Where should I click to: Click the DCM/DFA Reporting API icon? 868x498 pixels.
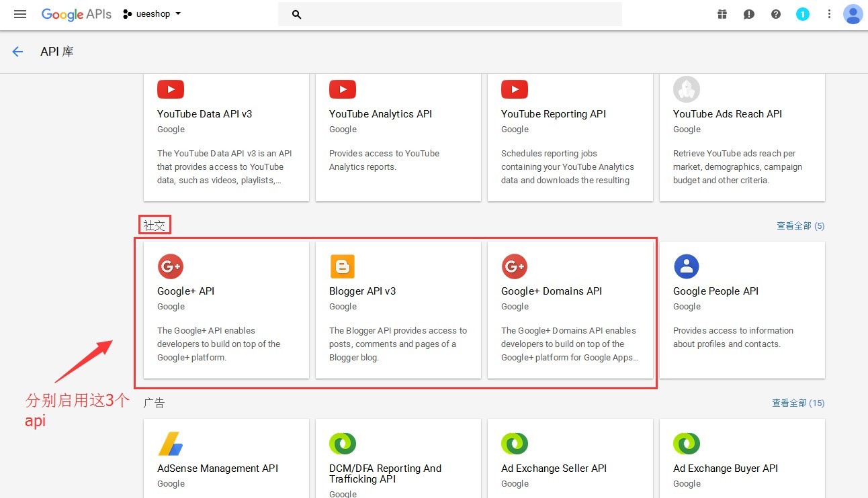(x=343, y=444)
